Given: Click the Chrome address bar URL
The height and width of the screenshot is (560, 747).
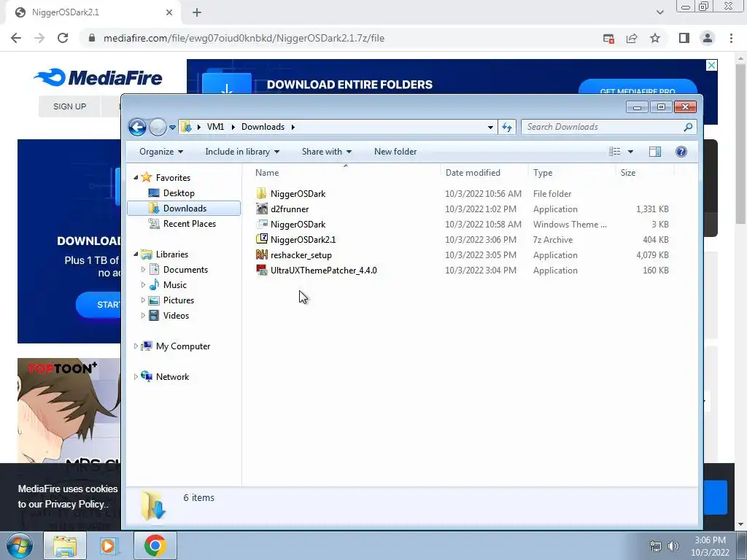Looking at the screenshot, I should click(244, 38).
